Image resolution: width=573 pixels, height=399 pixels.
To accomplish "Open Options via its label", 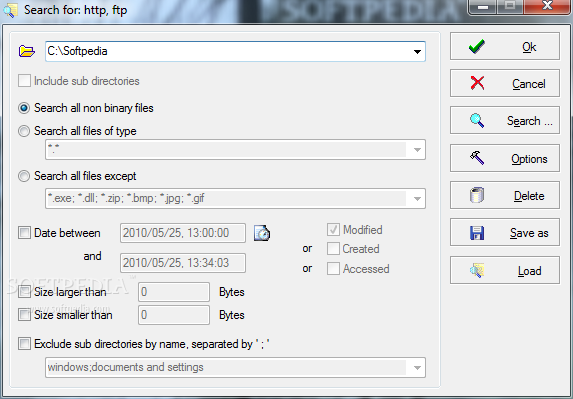I will click(x=529, y=159).
